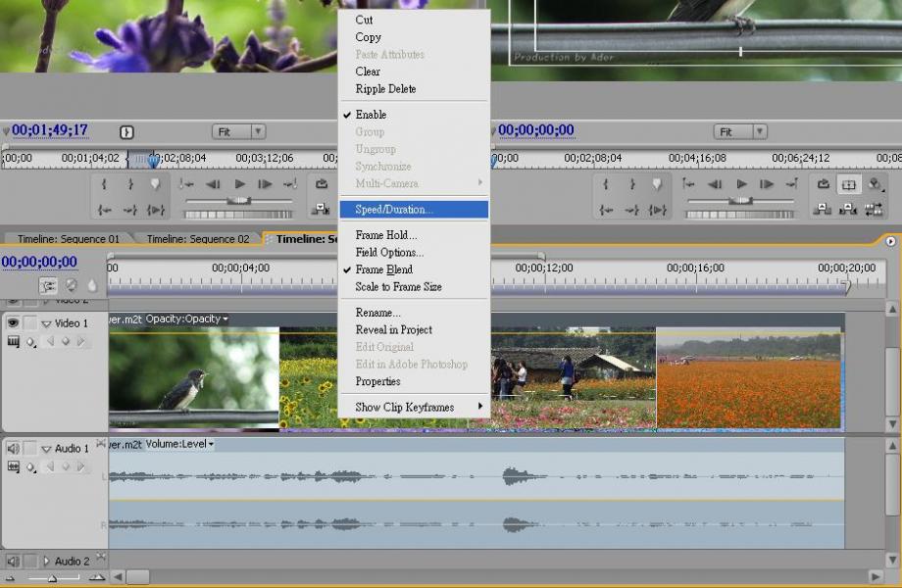Click the source monitor timecode 00;01;49;17

(x=50, y=130)
